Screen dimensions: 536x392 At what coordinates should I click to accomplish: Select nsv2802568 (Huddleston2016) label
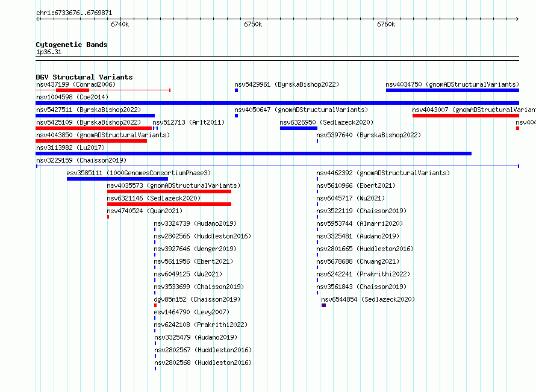click(x=203, y=362)
